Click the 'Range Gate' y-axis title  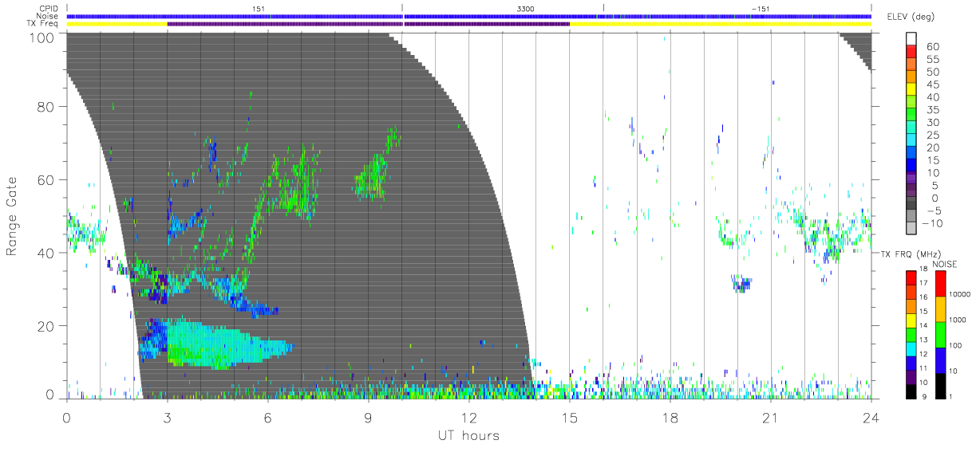tap(12, 217)
